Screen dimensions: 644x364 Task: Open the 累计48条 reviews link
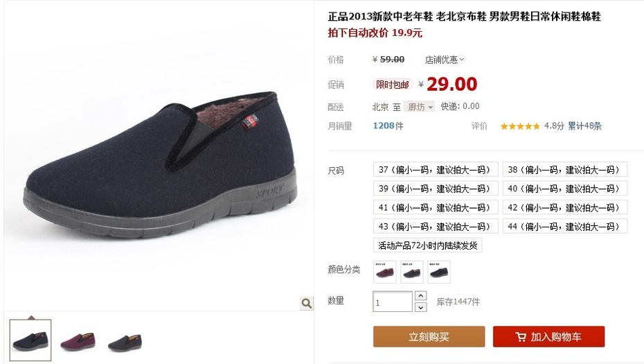[584, 126]
